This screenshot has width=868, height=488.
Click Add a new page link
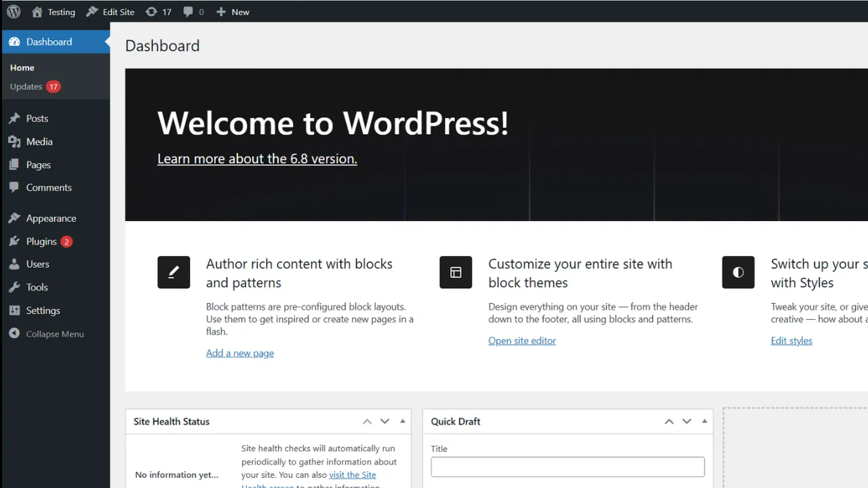click(x=240, y=353)
